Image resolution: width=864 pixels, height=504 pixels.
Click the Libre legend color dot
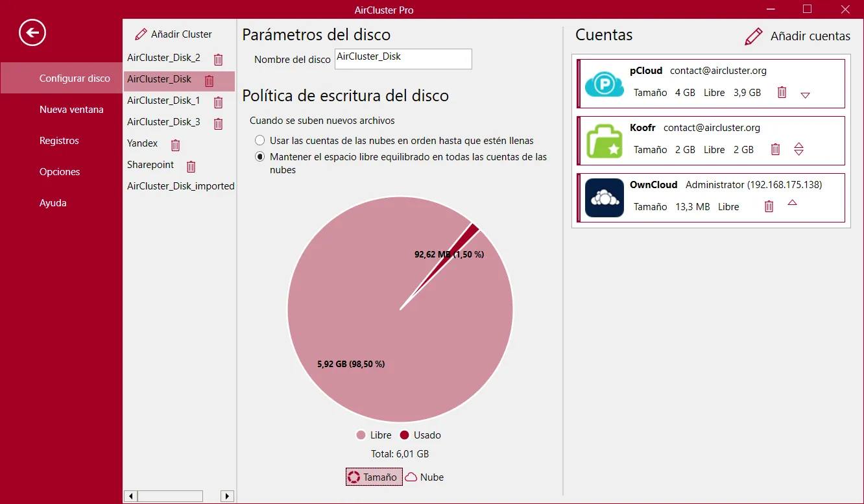361,435
